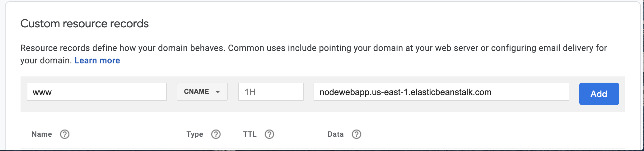This screenshot has width=644, height=151.
Task: Click the word CNAME in type selector
Action: (196, 92)
